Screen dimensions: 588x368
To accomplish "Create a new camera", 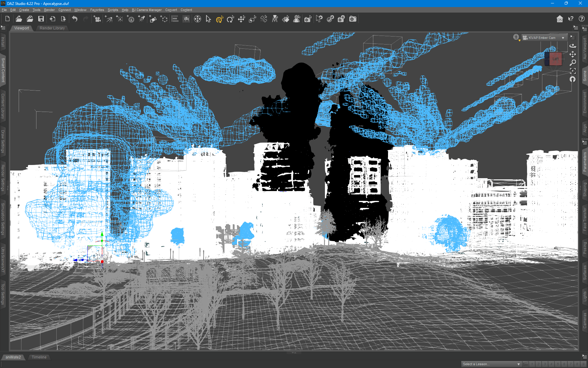I will click(x=97, y=19).
